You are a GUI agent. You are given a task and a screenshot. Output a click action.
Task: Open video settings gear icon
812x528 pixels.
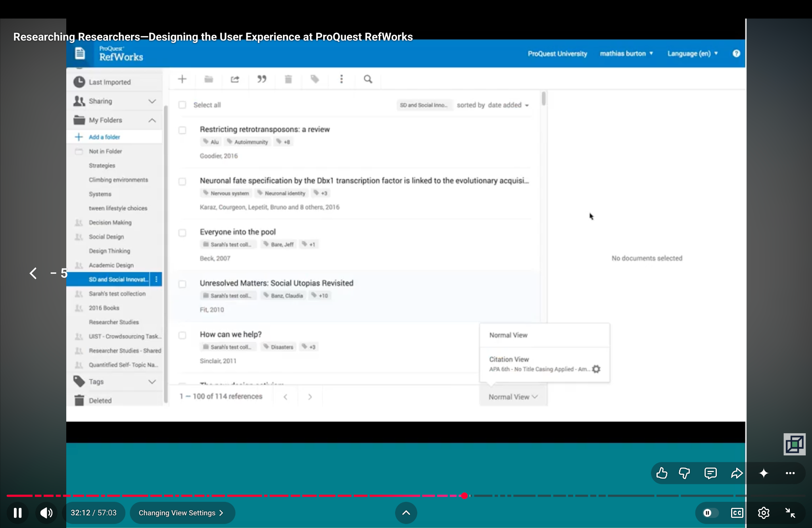click(x=764, y=513)
